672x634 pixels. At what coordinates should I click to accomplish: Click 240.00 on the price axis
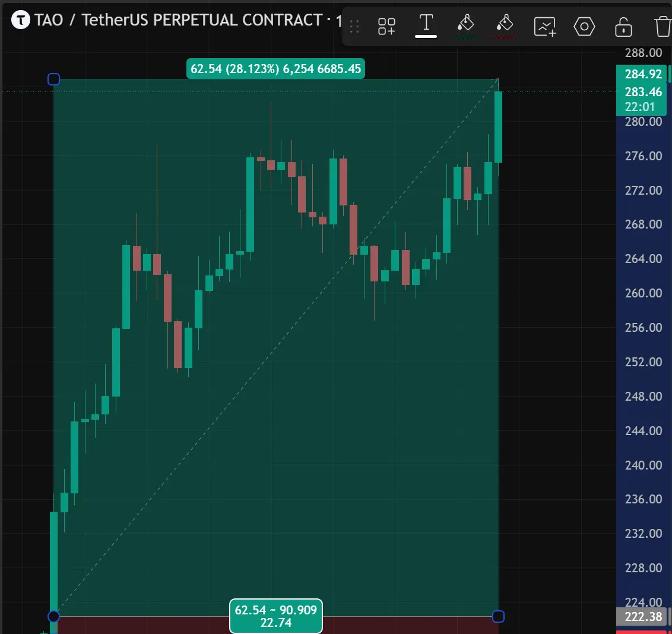tap(644, 465)
